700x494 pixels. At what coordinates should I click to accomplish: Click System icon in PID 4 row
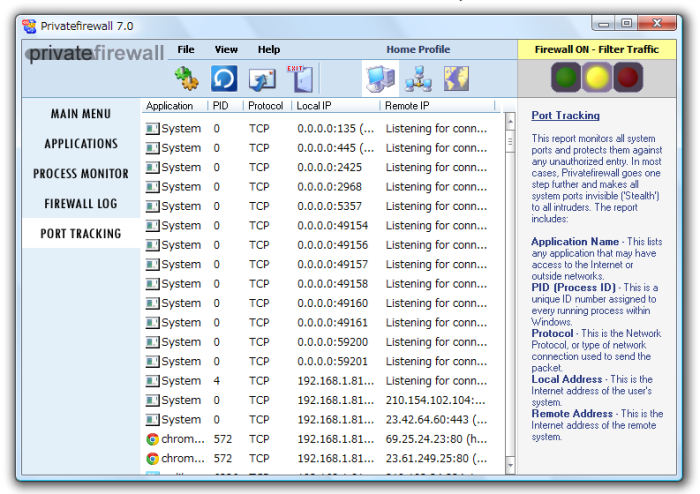coord(152,381)
